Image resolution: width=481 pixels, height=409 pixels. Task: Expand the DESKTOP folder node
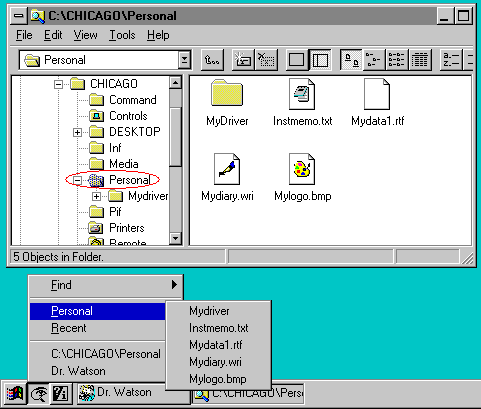point(77,132)
